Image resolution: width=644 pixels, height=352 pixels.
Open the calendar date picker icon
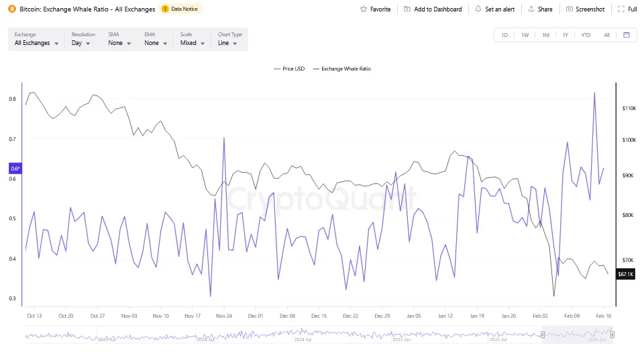click(627, 35)
